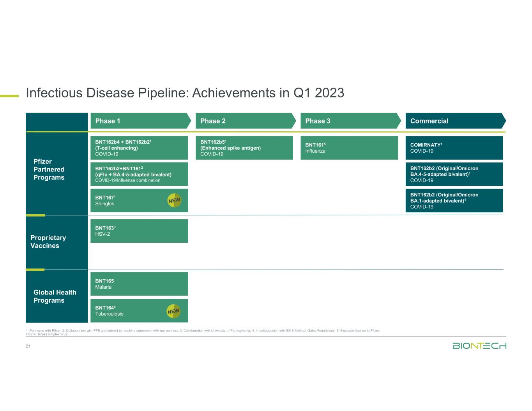Viewport: 532px width, 411px height.
Task: Click the slide title 'Infectious Disease Pipeline: Achievements in Q1 2023'
Action: 185,93
